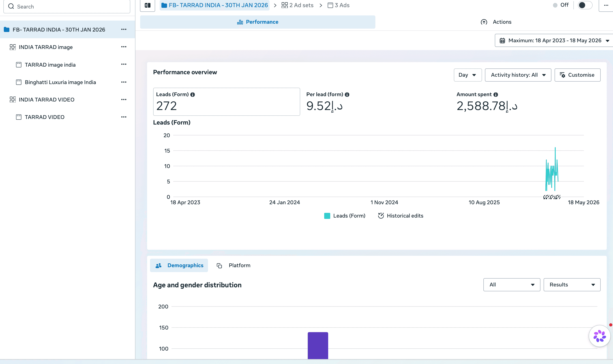Open more options for FB- TARRAD INDIA campaign
Viewport: 613px width, 364px height.
point(124,30)
